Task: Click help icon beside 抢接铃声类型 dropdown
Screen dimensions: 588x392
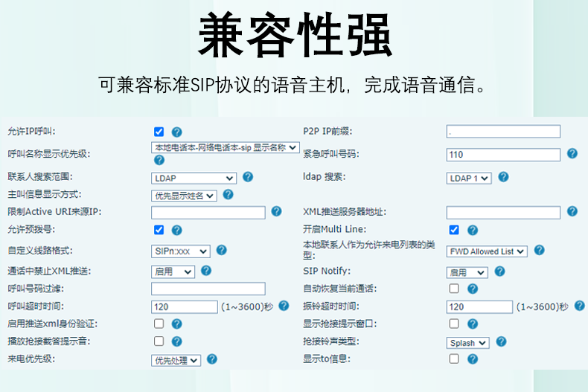Action: (501, 342)
